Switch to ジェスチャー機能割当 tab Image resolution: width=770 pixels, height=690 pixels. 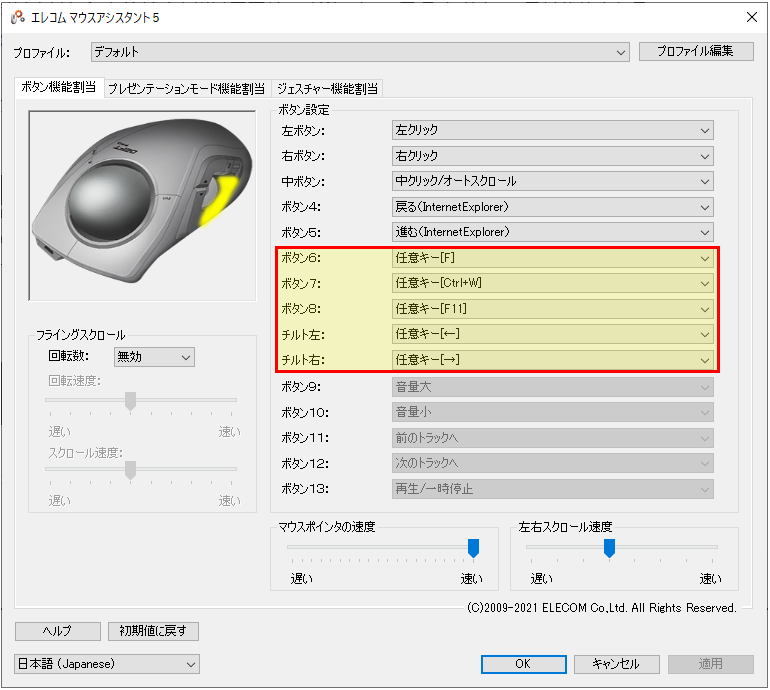327,88
